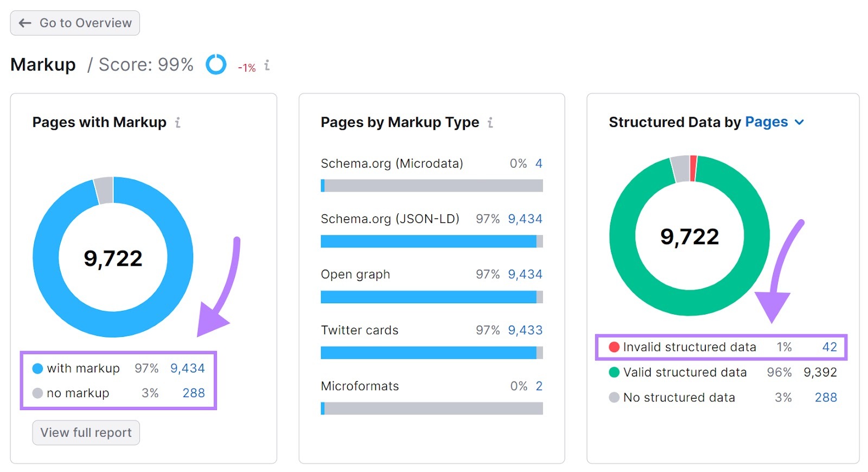Click the red Invalid structured data dot
The height and width of the screenshot is (472, 868).
[x=614, y=347]
